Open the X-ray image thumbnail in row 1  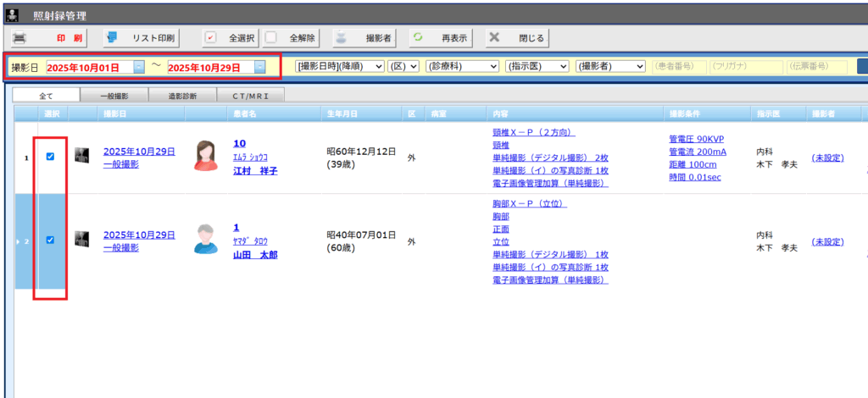[82, 156]
